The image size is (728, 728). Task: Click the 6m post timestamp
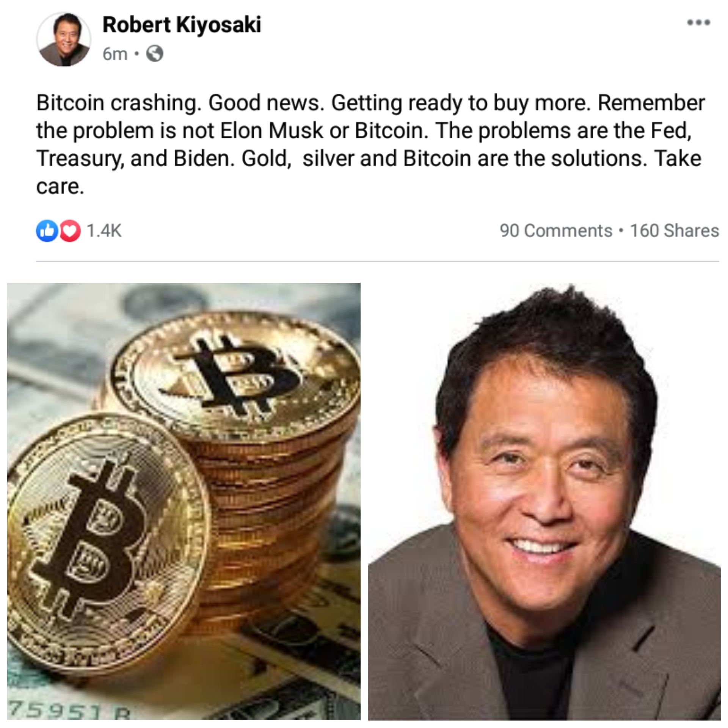[x=115, y=54]
